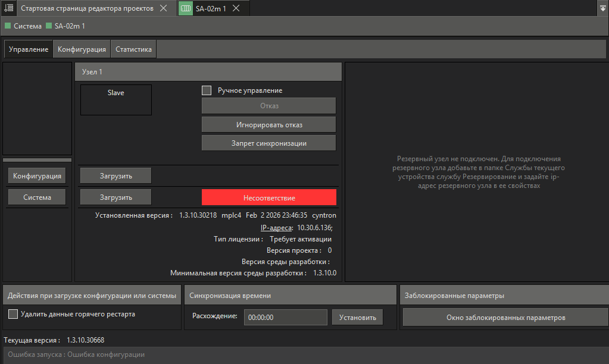Viewport: 609px width, 364px height.
Task: Switch to the Управление tab
Action: tap(29, 49)
